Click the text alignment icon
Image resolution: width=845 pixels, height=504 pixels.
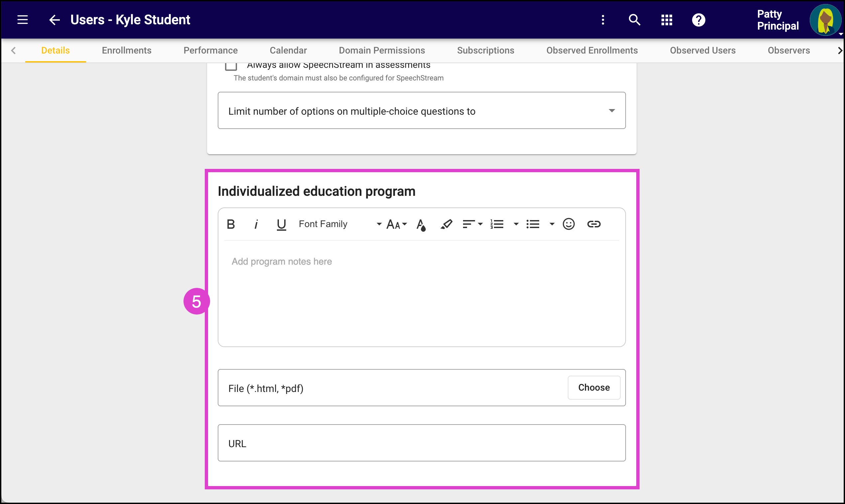pyautogui.click(x=469, y=224)
